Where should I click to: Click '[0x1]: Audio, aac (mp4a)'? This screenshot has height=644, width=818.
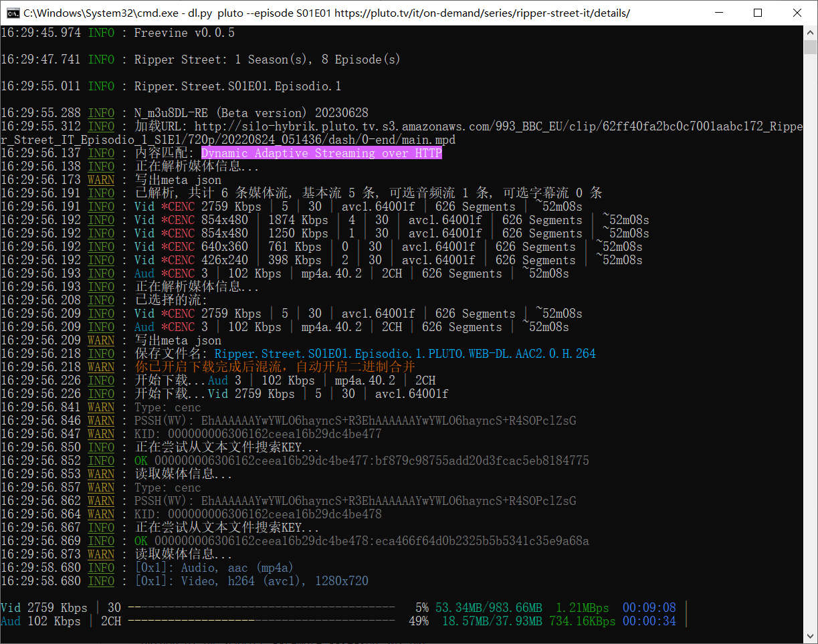[214, 568]
